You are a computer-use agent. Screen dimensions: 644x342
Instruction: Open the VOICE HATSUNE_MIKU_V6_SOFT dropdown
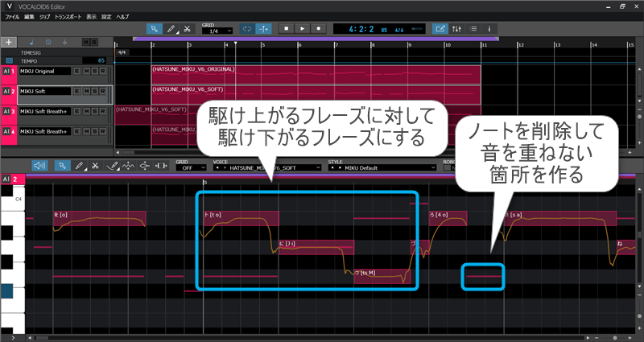[x=267, y=168]
